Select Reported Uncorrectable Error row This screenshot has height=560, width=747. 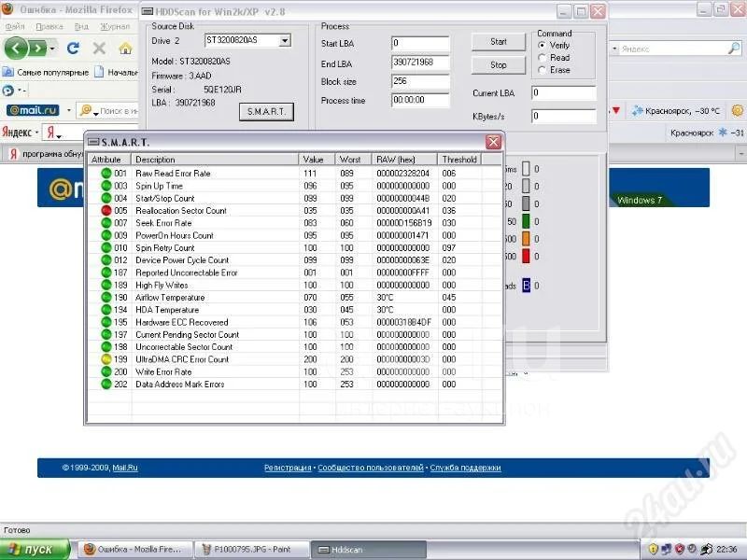pyautogui.click(x=294, y=273)
